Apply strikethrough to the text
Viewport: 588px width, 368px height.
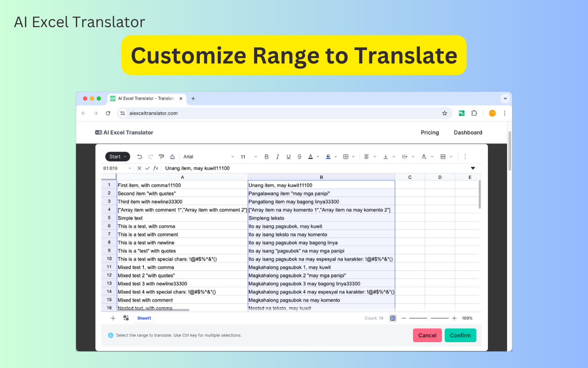click(299, 156)
